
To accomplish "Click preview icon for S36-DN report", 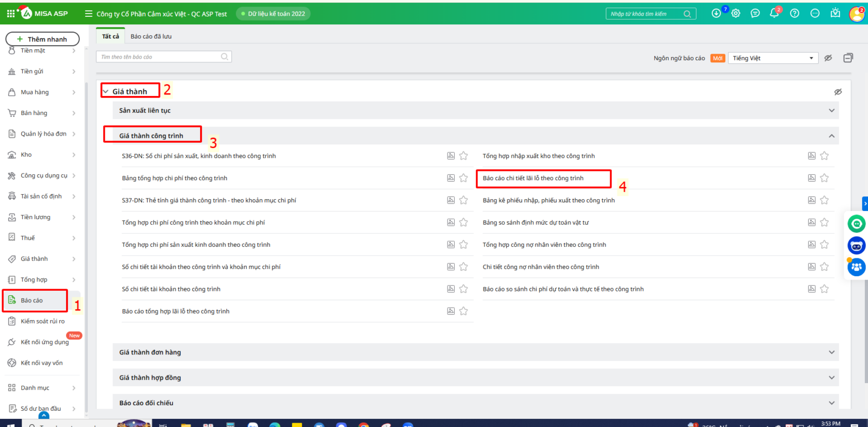I will coord(451,156).
